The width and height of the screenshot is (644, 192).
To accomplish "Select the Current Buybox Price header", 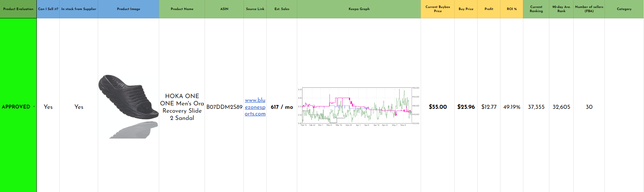I will pos(438,9).
